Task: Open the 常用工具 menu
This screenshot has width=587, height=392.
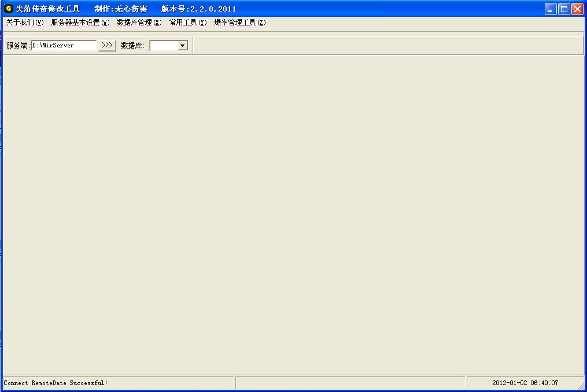Action: tap(188, 22)
